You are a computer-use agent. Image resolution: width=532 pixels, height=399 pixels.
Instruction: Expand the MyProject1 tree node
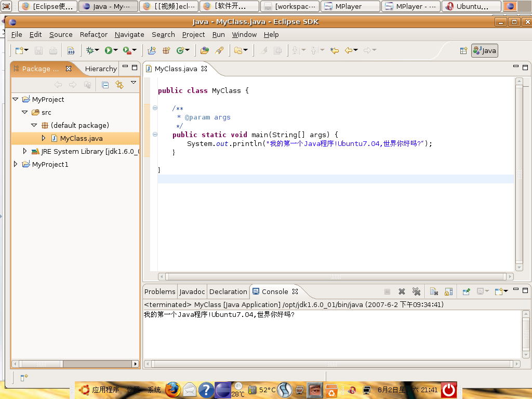click(15, 164)
